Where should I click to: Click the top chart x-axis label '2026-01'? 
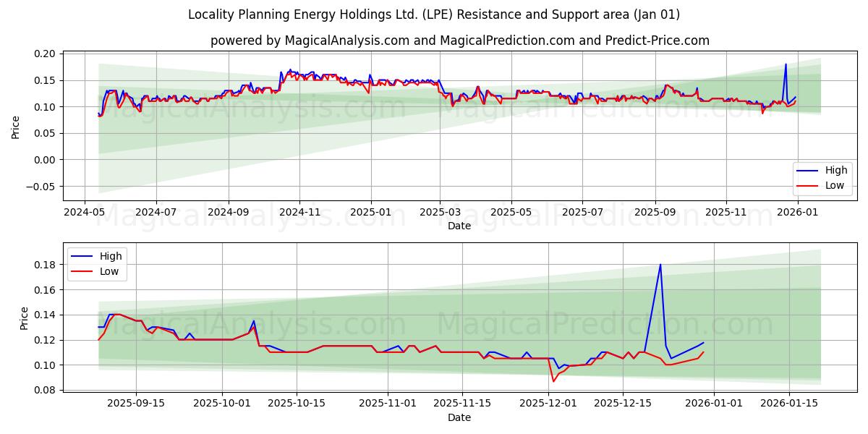click(798, 213)
